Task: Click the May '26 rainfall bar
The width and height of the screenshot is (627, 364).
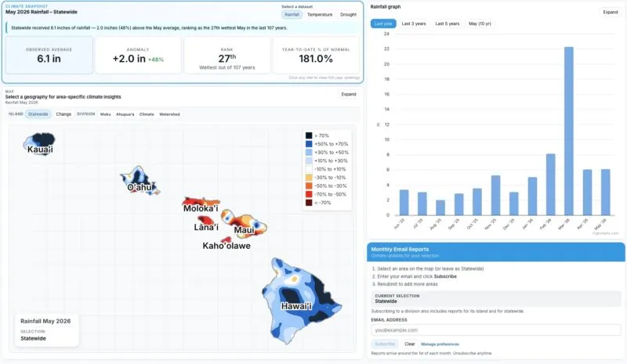Action: [605, 193]
